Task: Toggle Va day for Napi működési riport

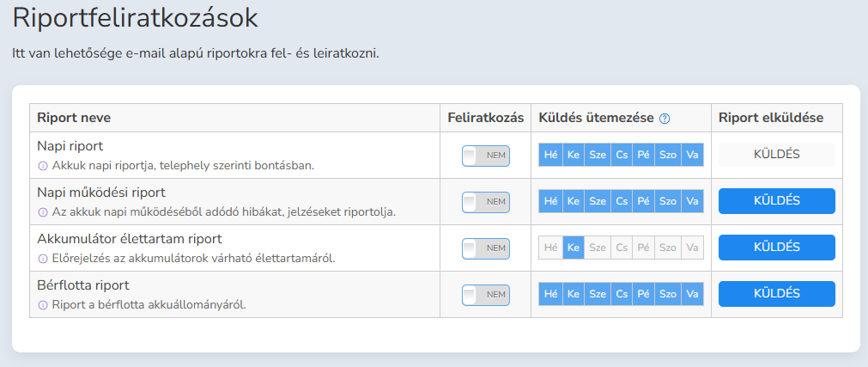Action: point(692,201)
